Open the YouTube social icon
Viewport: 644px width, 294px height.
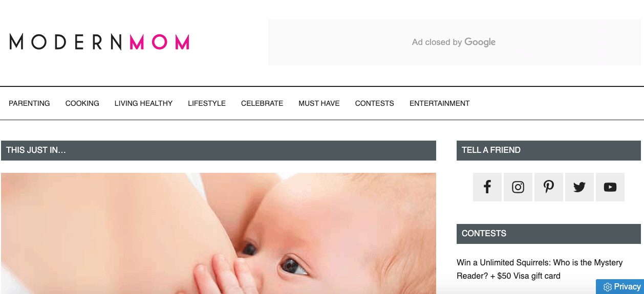click(610, 187)
